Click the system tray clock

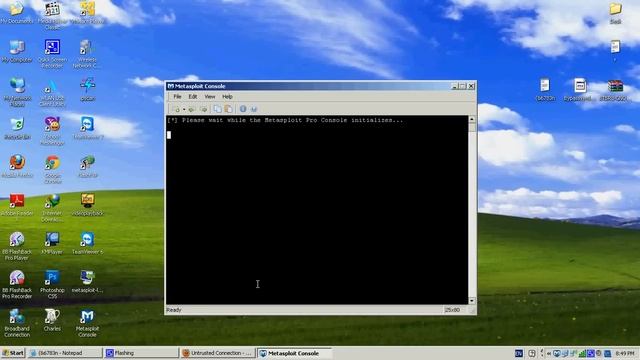(x=625, y=353)
